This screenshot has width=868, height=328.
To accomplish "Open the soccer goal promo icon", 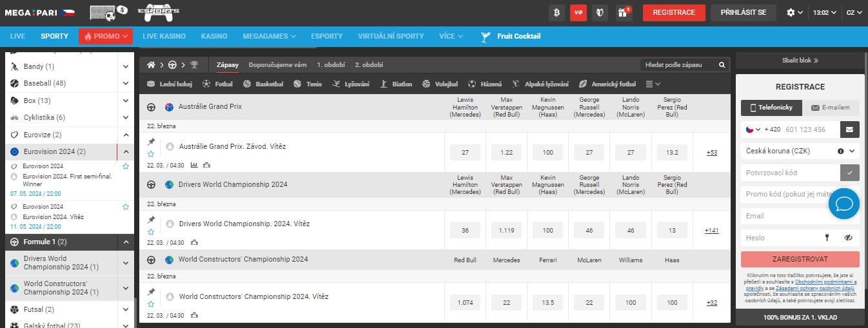I will [x=108, y=12].
